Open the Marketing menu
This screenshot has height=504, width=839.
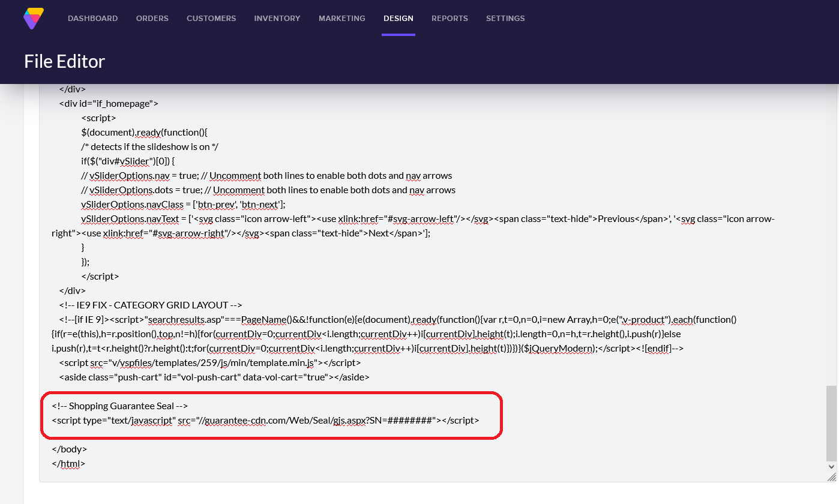pos(342,19)
